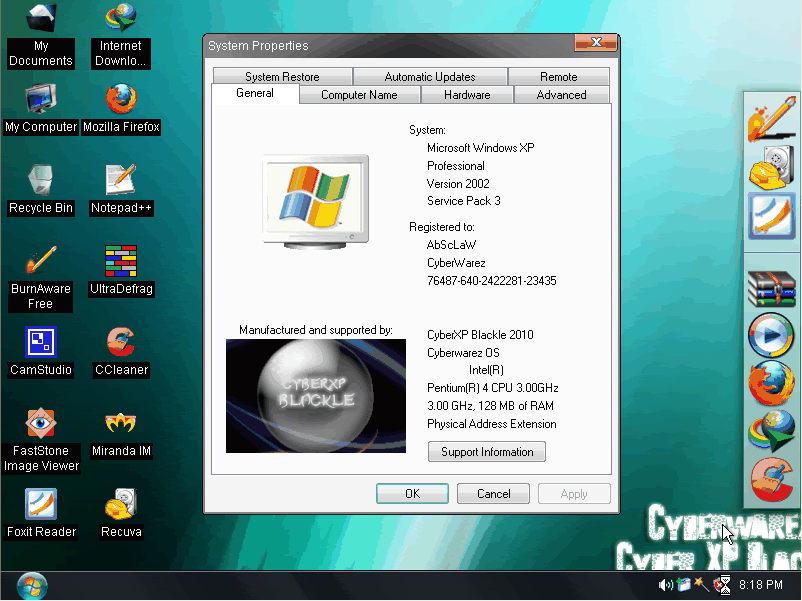The image size is (802, 601).
Task: Confirm with the OK button
Action: point(412,494)
